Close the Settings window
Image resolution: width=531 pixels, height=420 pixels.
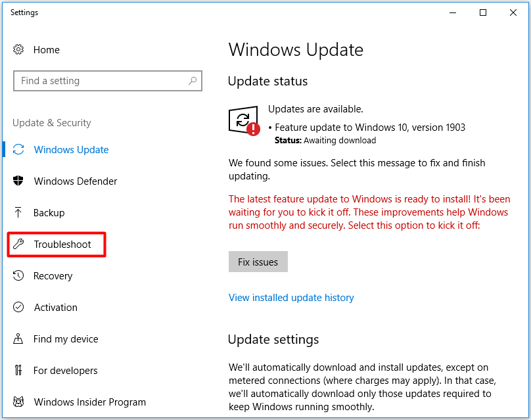point(513,12)
